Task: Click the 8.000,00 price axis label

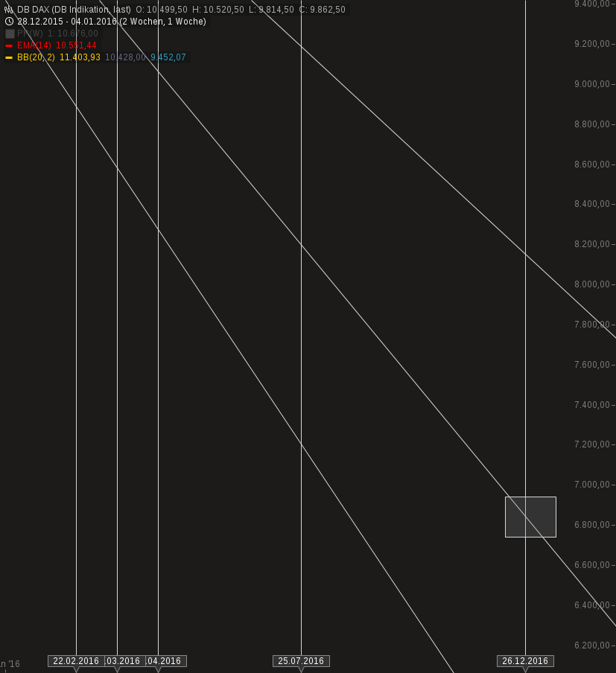Action: [x=592, y=284]
